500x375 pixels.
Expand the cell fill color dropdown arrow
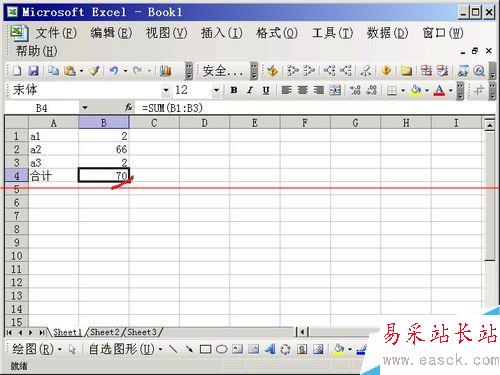pyautogui.click(x=427, y=90)
